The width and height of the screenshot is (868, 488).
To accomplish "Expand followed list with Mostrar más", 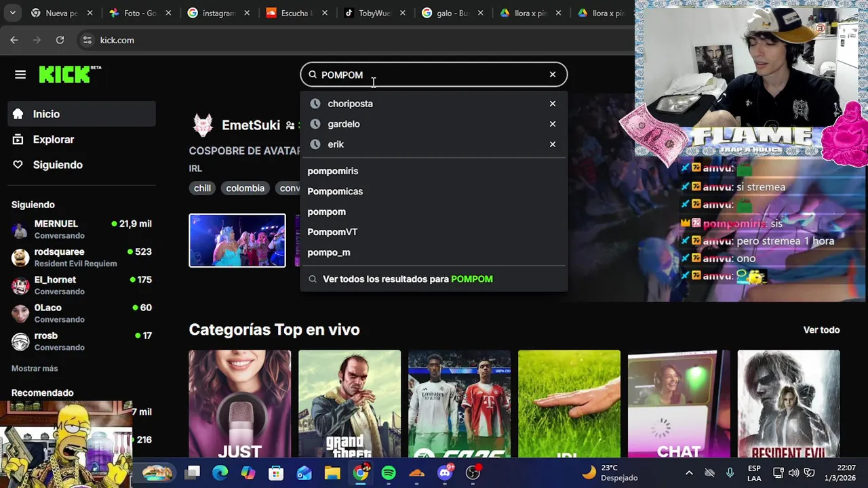I will [35, 369].
